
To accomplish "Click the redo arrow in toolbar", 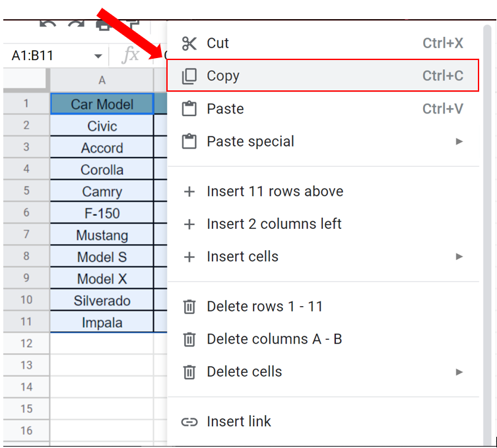I will pos(76,24).
